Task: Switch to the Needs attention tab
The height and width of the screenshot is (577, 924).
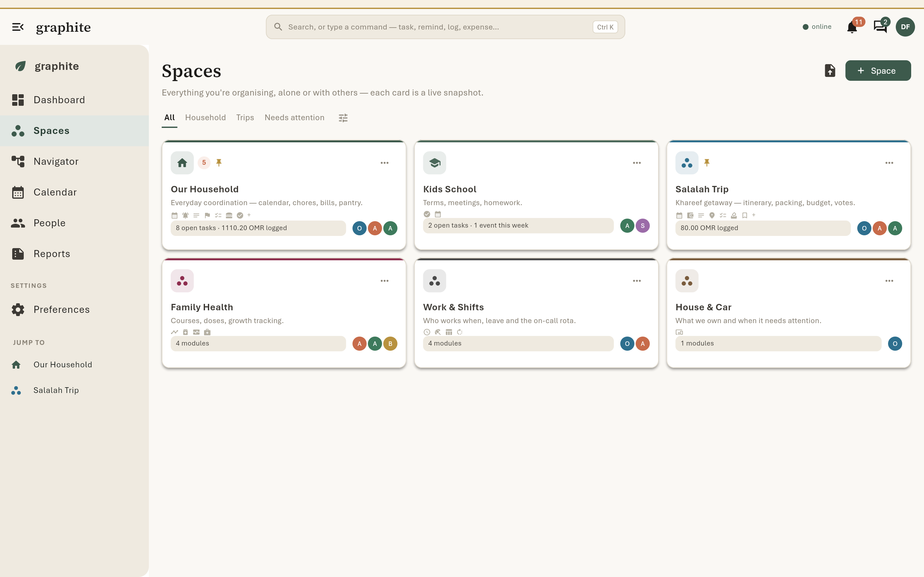Action: click(295, 118)
